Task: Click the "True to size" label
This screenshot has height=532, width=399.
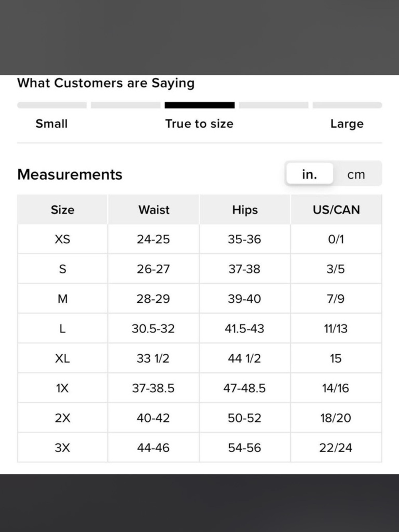Action: pos(199,124)
